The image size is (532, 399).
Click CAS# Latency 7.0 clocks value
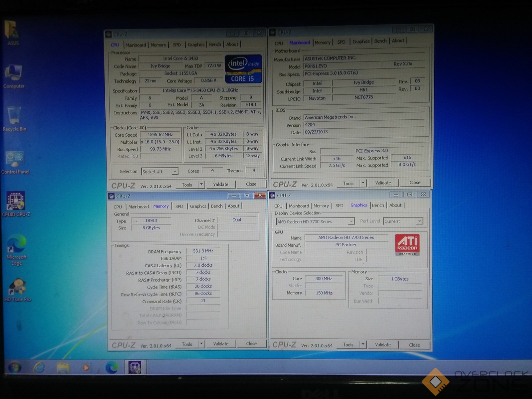tap(203, 265)
